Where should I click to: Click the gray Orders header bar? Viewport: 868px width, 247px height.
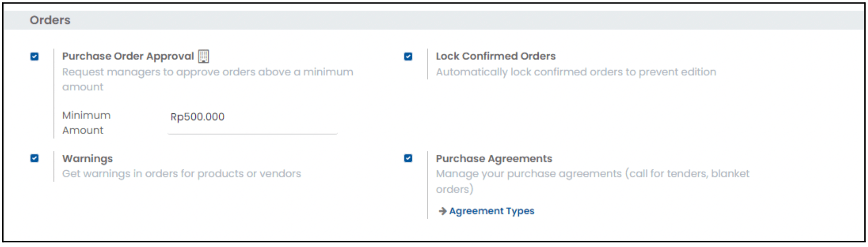pos(434,20)
